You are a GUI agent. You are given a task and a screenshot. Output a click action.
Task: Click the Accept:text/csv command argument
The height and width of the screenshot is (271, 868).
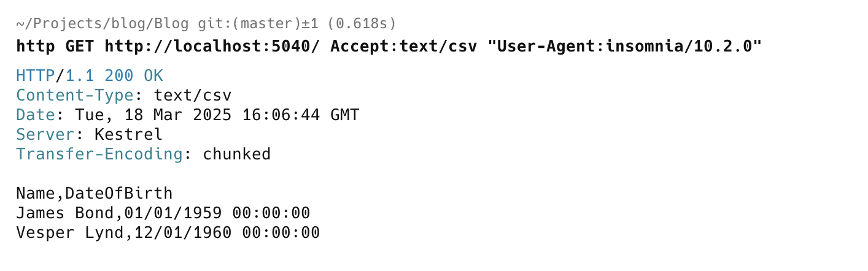[x=403, y=46]
